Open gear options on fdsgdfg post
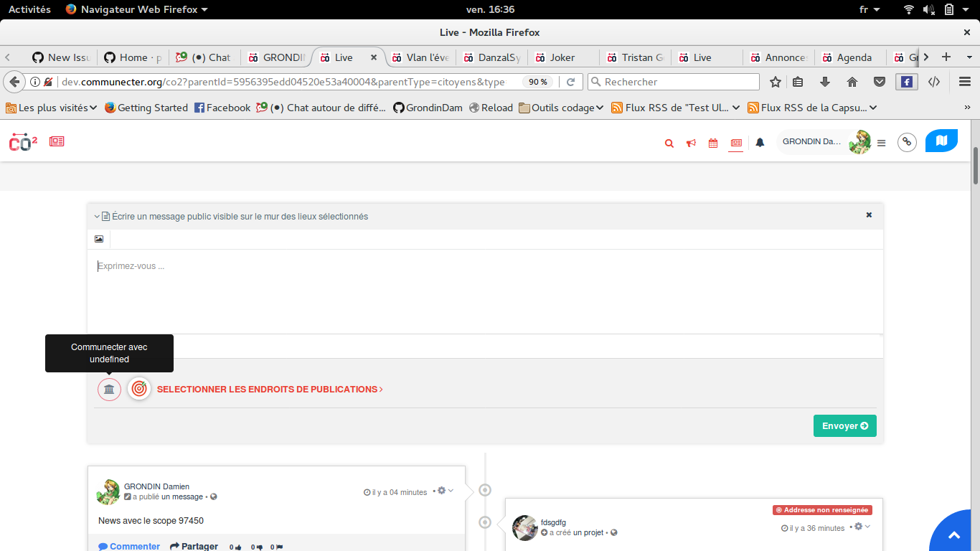This screenshot has height=551, width=980. pyautogui.click(x=862, y=527)
